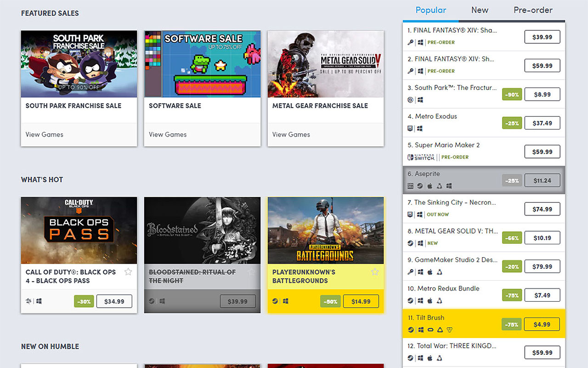The height and width of the screenshot is (368, 588).
Task: Click the Epic Games icon on Metro Exodus row
Action: pos(411,128)
